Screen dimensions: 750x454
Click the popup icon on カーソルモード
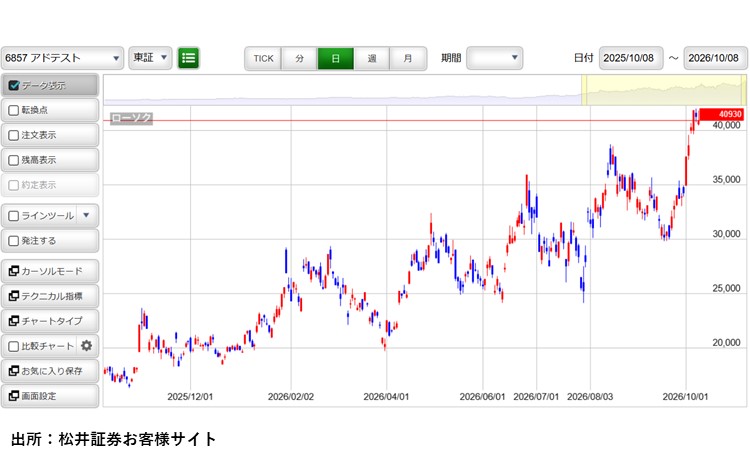pyautogui.click(x=14, y=271)
